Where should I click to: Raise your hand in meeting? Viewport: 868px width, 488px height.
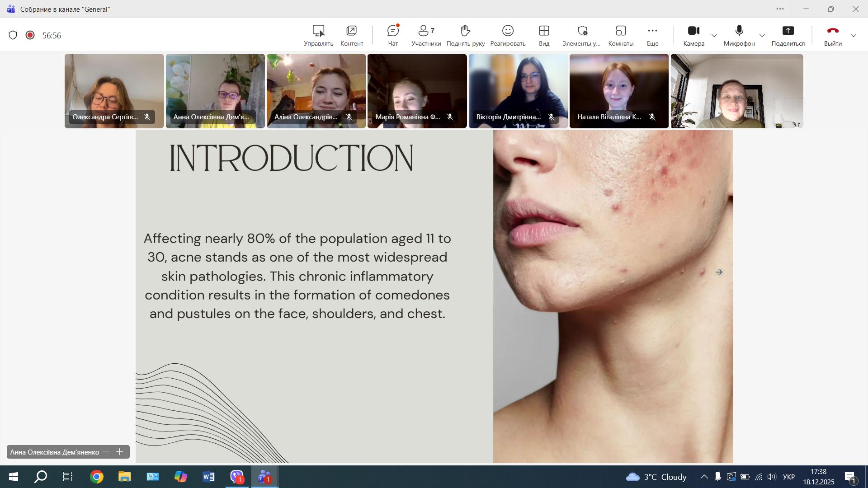tap(465, 35)
